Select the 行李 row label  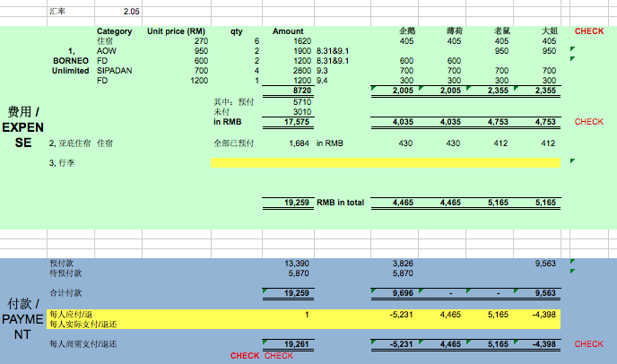(x=62, y=163)
